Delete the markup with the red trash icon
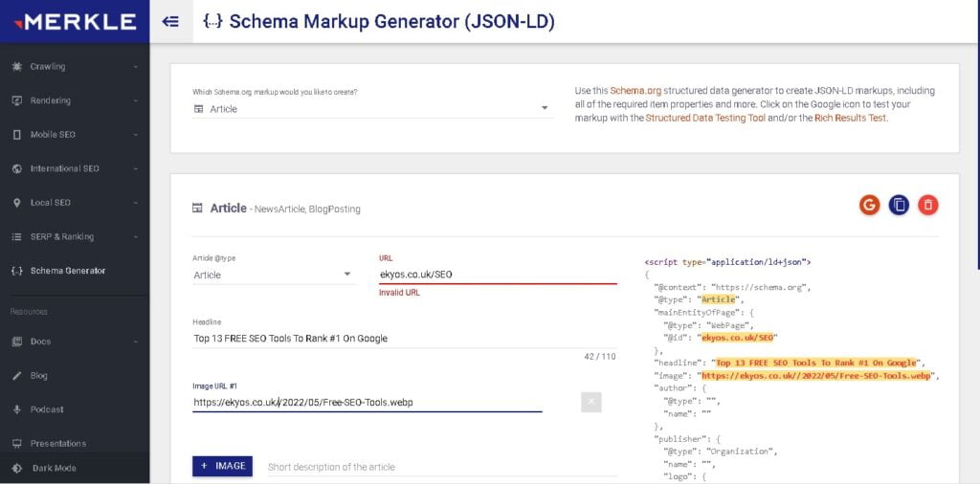Screen dimensions: 980x484 pos(928,205)
